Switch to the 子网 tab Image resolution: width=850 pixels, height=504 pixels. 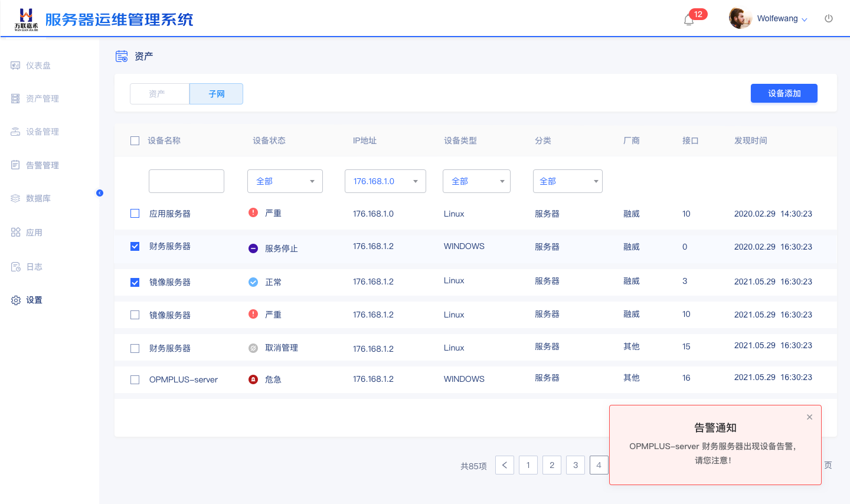216,94
